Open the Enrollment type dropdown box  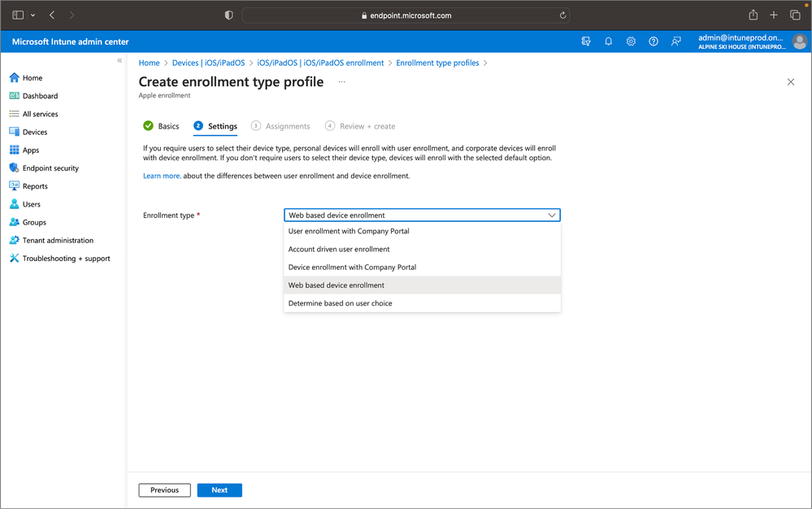click(x=422, y=215)
